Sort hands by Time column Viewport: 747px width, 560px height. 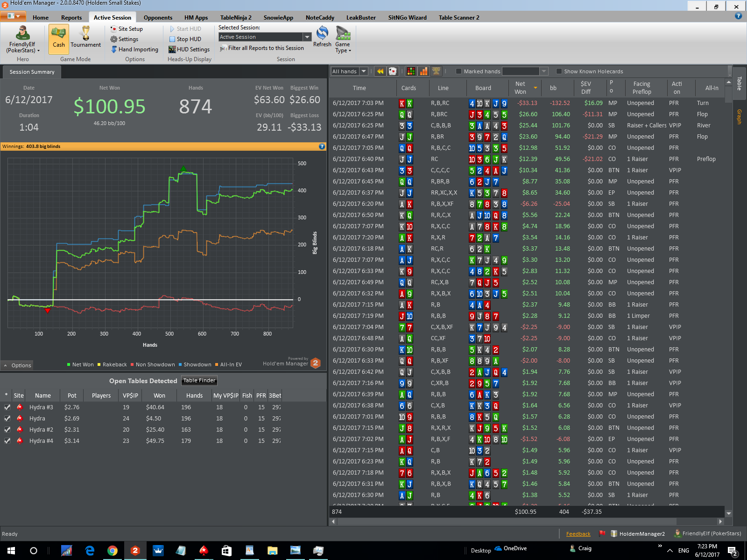[x=359, y=88]
